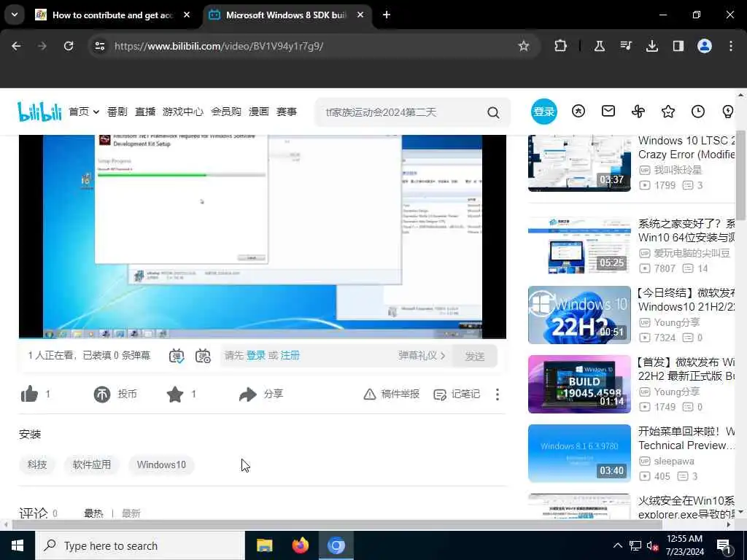Favorite the video with star icon

pos(175,394)
